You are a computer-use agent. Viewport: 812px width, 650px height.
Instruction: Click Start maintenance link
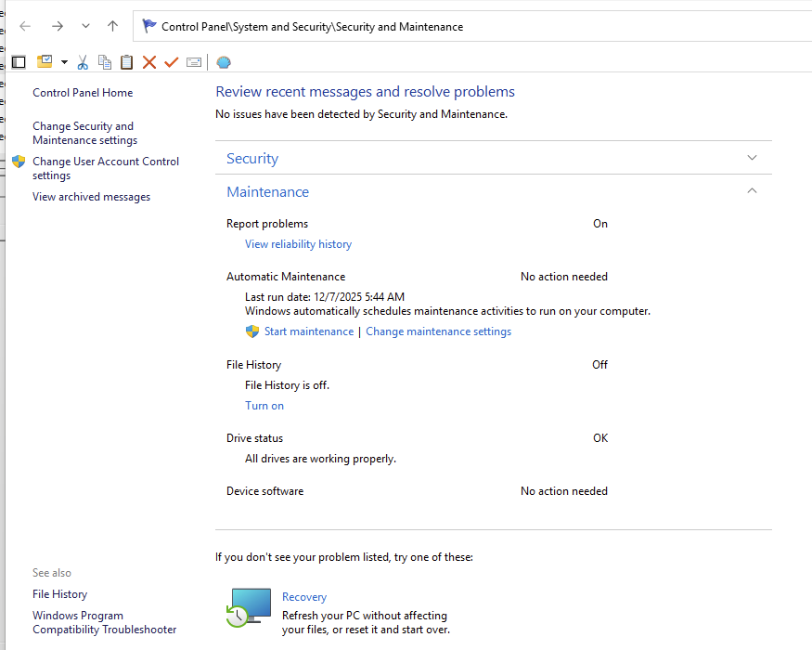point(308,331)
